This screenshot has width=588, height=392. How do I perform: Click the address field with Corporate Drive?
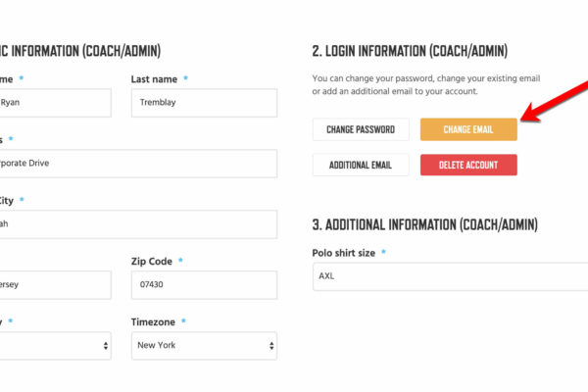(137, 164)
